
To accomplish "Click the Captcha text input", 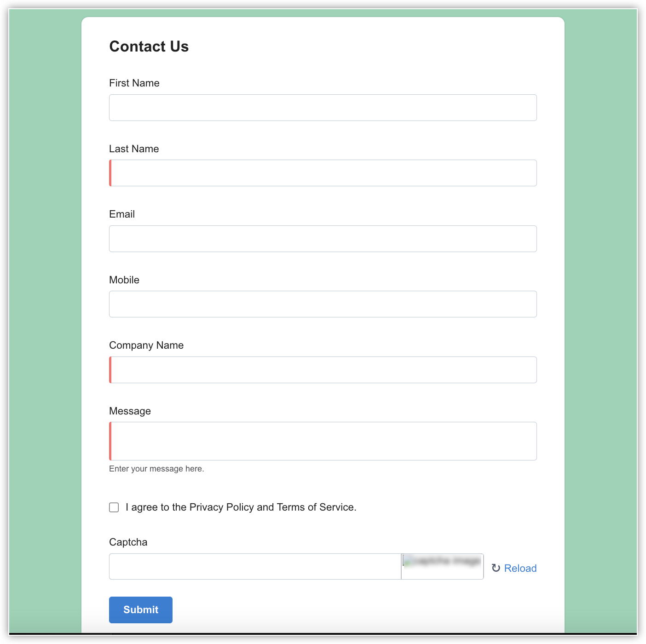I will pyautogui.click(x=255, y=566).
